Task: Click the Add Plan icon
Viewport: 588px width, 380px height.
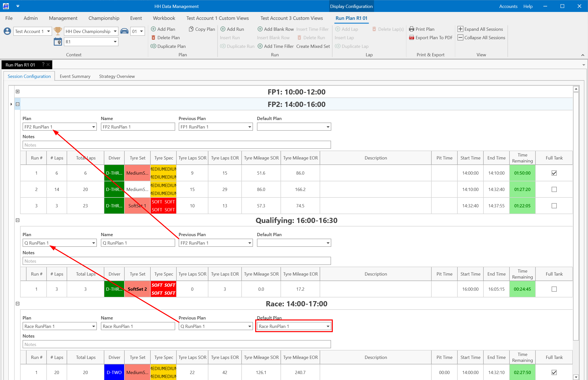Action: 153,29
